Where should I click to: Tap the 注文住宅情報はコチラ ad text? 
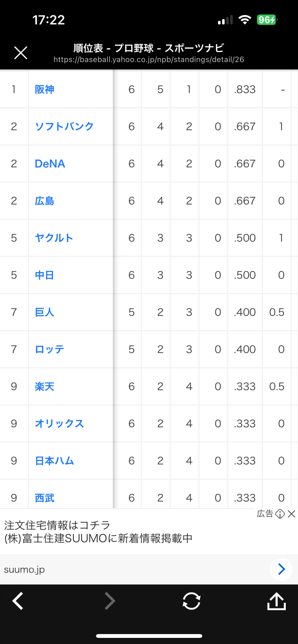57,525
